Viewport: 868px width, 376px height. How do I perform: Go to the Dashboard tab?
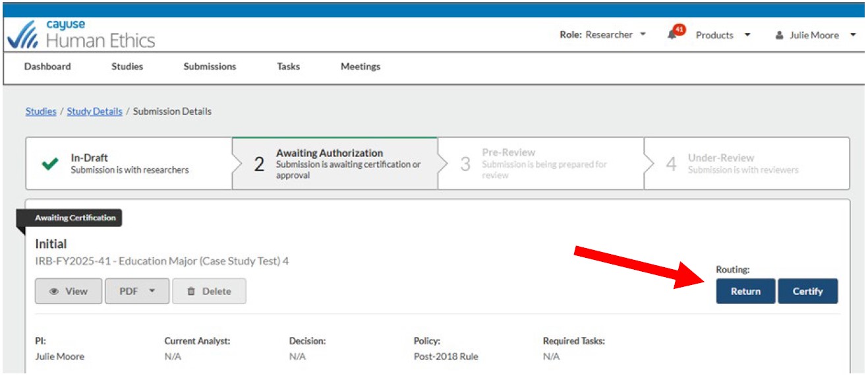47,66
